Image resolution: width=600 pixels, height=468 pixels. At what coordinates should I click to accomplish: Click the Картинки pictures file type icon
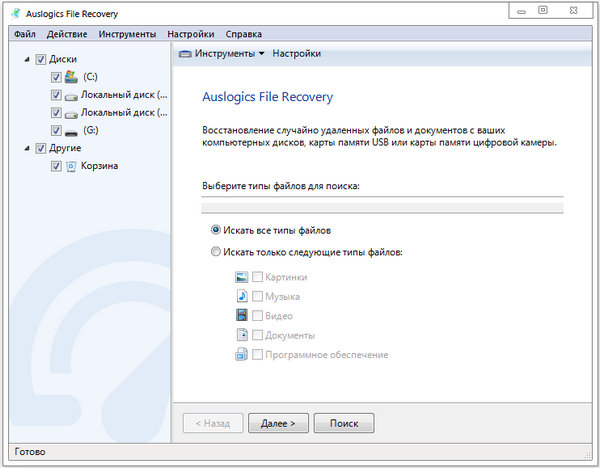(241, 277)
